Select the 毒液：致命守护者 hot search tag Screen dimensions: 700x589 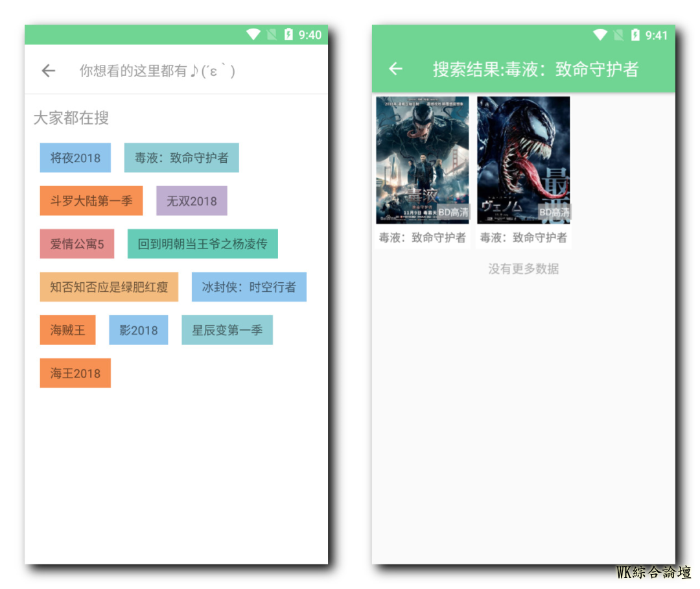coord(181,158)
